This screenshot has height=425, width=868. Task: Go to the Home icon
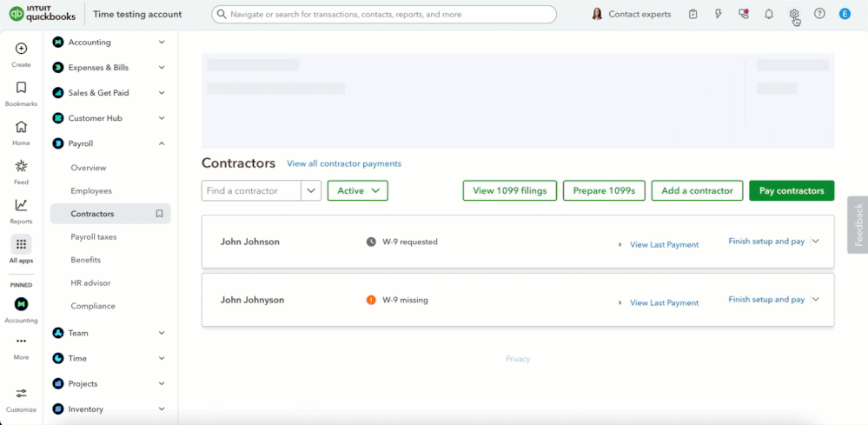tap(21, 127)
